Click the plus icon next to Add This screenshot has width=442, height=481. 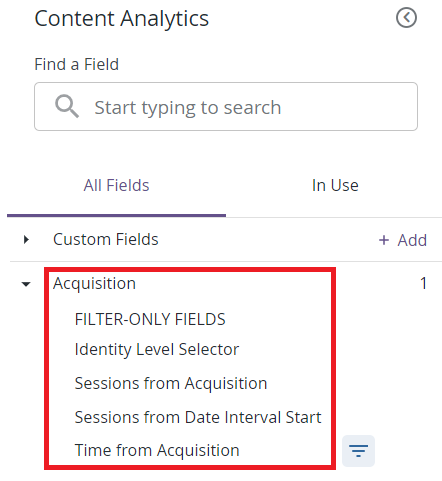click(x=384, y=240)
